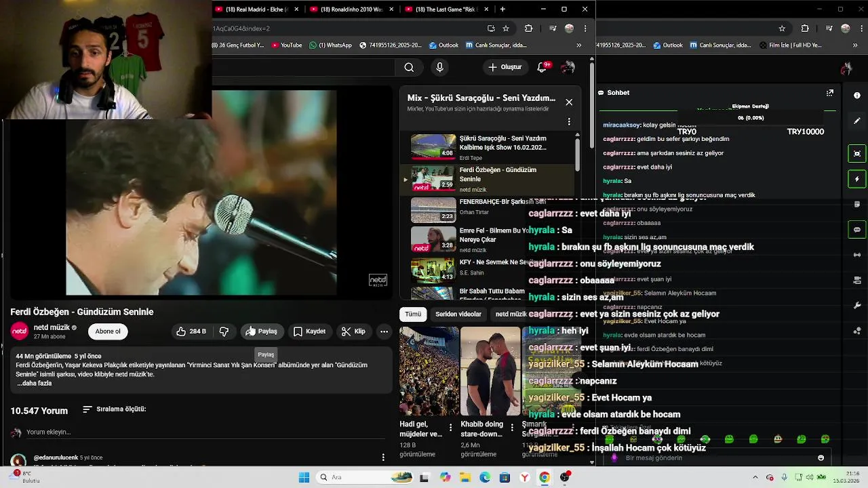Screen dimensions: 868x488
Task: Switch to Ronaldinho 2010 browser tab
Action: click(351, 9)
